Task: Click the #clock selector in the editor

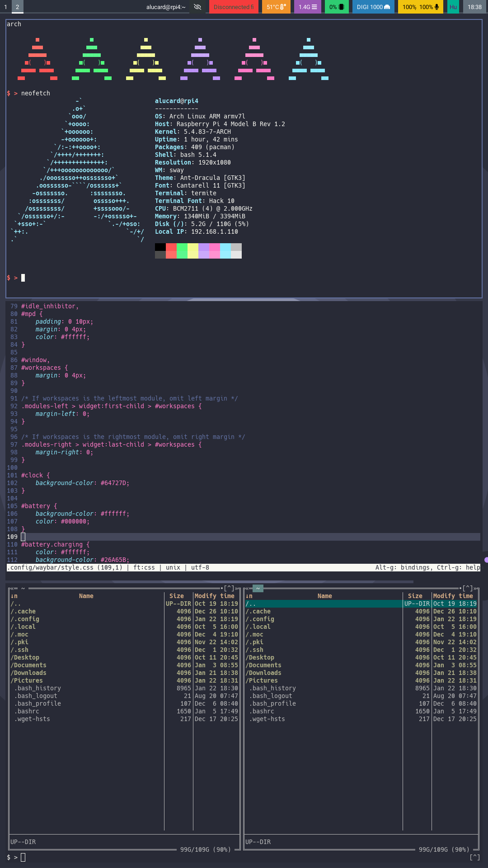Action: pos(32,475)
